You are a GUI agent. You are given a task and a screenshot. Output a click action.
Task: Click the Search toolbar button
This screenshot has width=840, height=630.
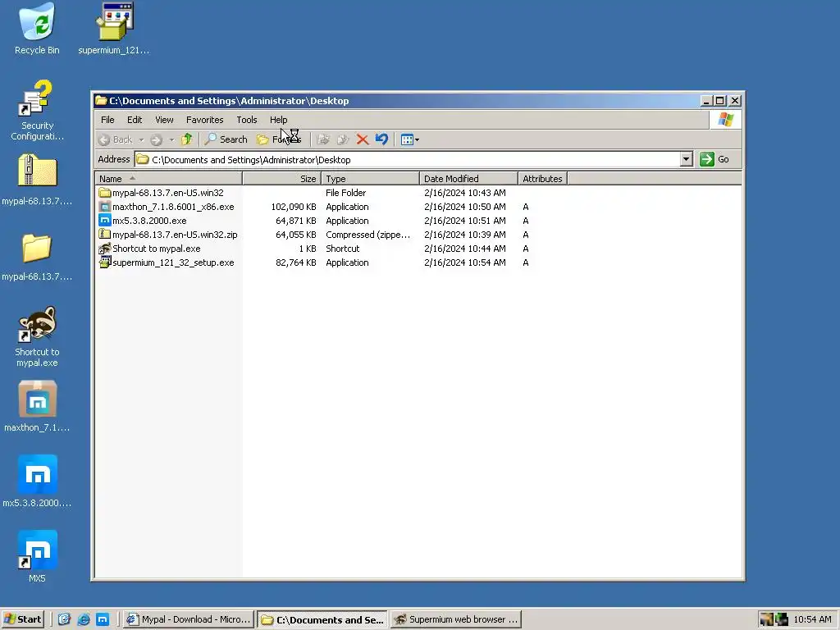[x=226, y=139]
